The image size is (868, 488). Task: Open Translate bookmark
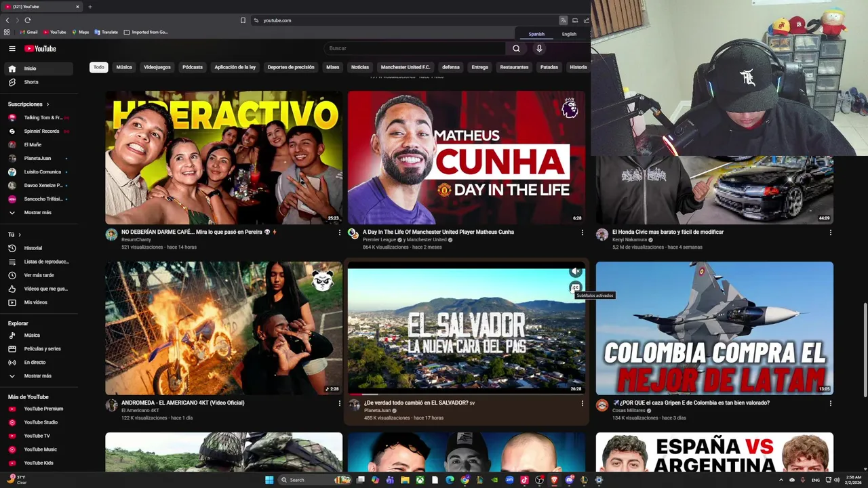coord(106,32)
